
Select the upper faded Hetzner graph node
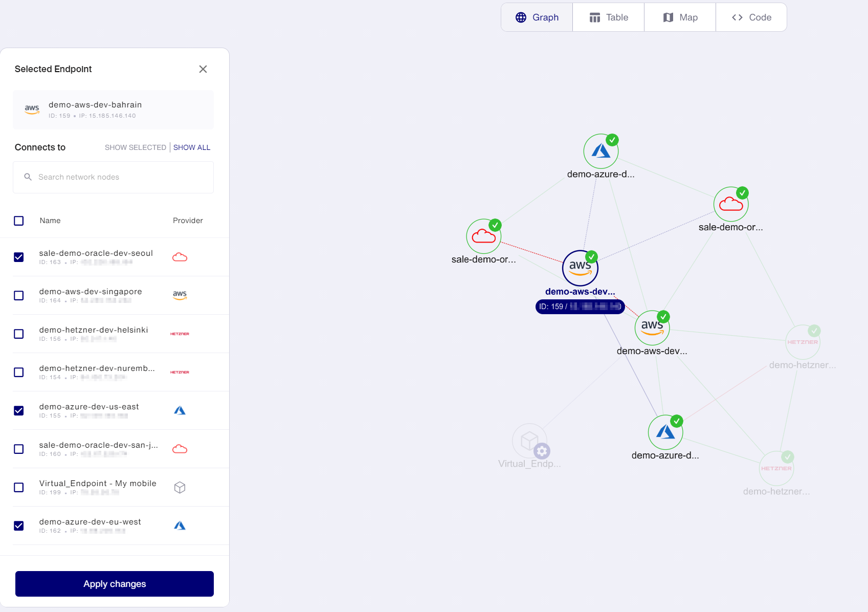(x=803, y=342)
